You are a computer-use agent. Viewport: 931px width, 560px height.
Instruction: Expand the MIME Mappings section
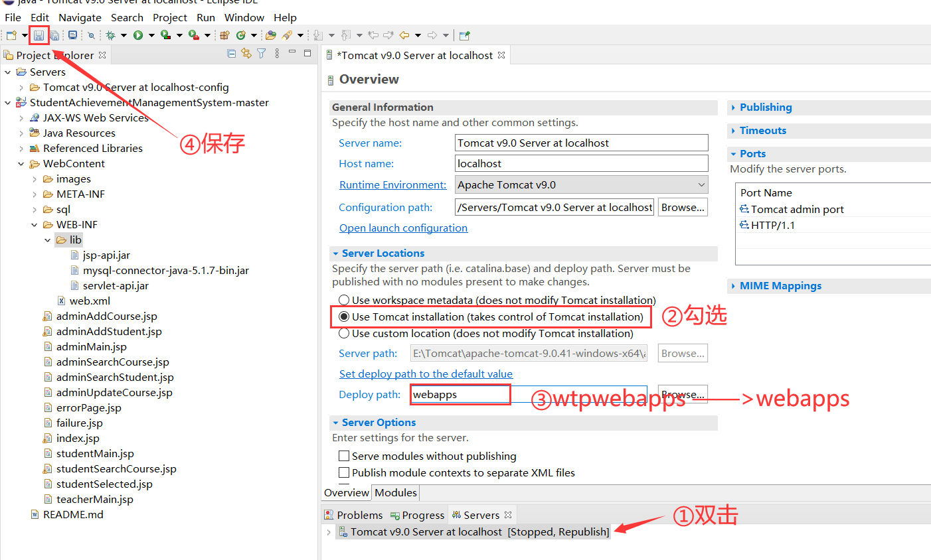pos(733,286)
